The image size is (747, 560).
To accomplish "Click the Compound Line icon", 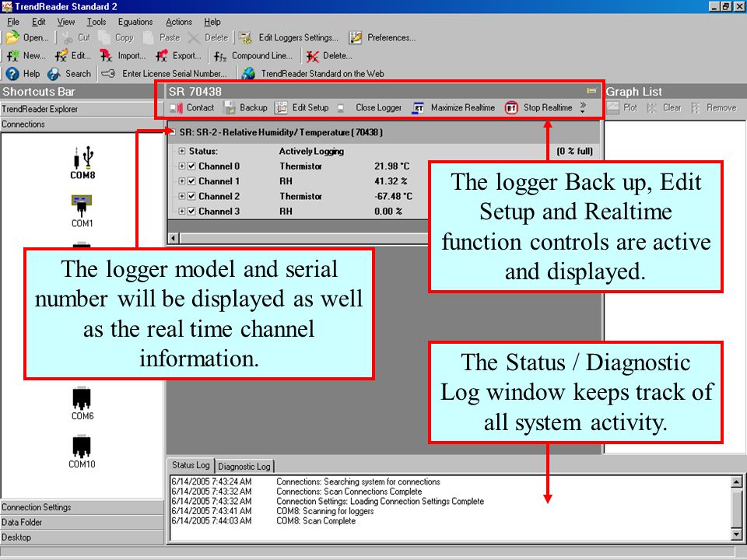I will [x=220, y=56].
